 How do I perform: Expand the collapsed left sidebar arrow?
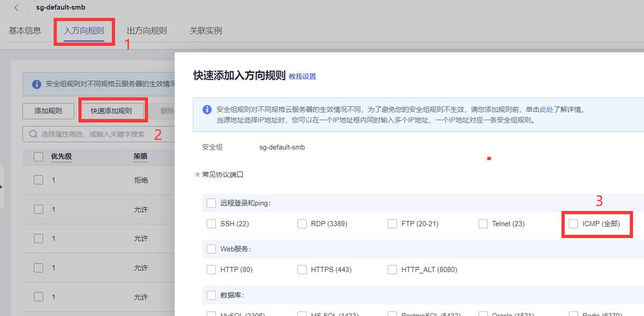click(1, 187)
